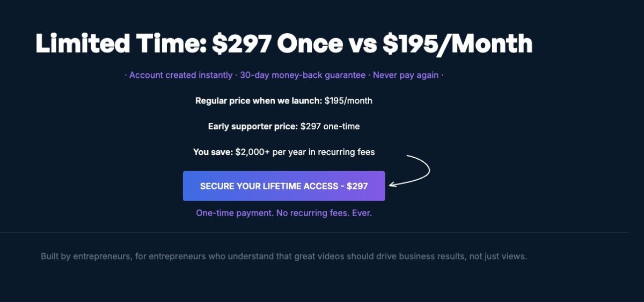The image size is (644, 302).
Task: Select "$195/Month" in the headline
Action: (458, 43)
